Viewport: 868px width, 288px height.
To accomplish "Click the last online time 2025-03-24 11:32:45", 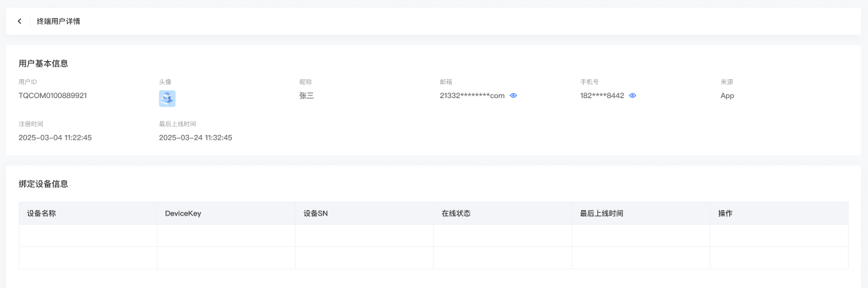I will 196,138.
